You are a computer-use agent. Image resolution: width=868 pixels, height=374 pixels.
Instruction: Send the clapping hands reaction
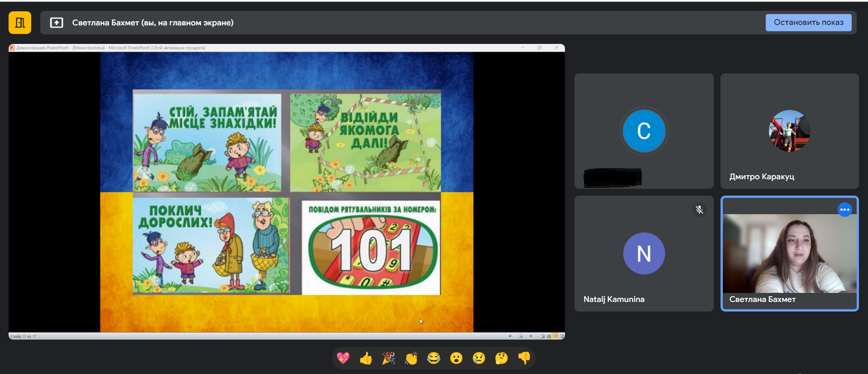tap(411, 358)
